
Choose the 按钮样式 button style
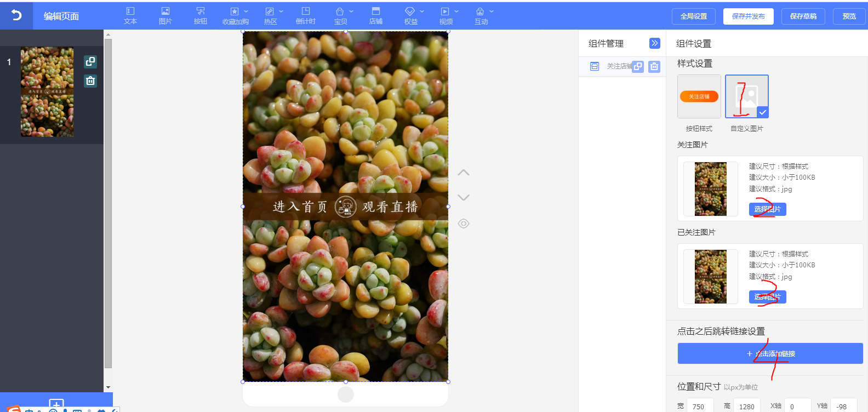[x=699, y=96]
